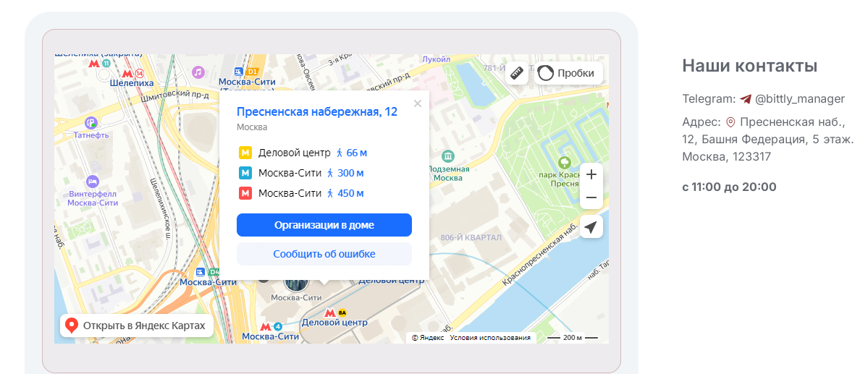
Task: Select the Шелепиха metro line 14 marker
Action: [132, 74]
